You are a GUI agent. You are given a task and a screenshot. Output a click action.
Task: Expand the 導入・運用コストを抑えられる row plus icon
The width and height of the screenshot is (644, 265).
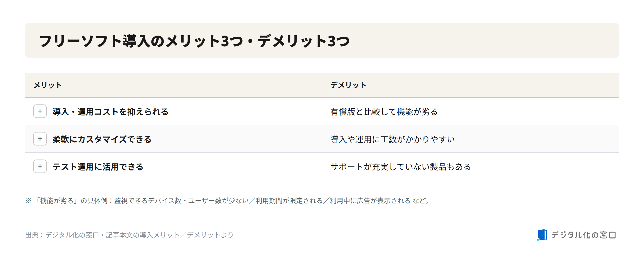[40, 111]
